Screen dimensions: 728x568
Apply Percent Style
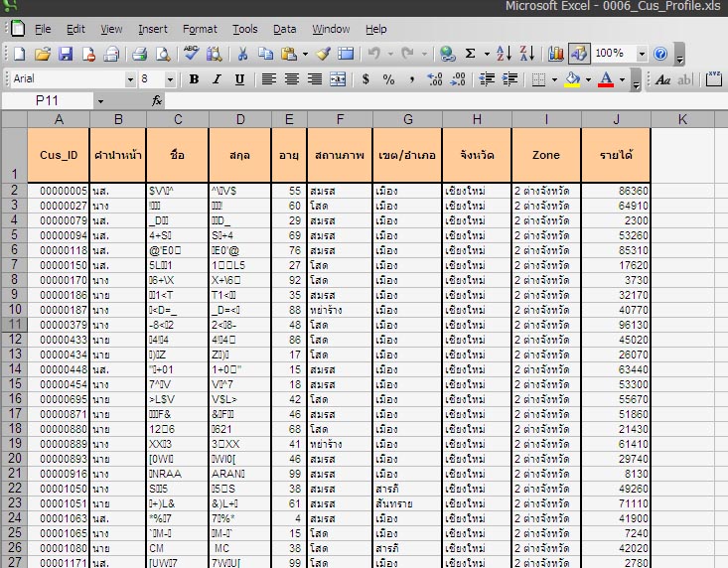[x=388, y=79]
